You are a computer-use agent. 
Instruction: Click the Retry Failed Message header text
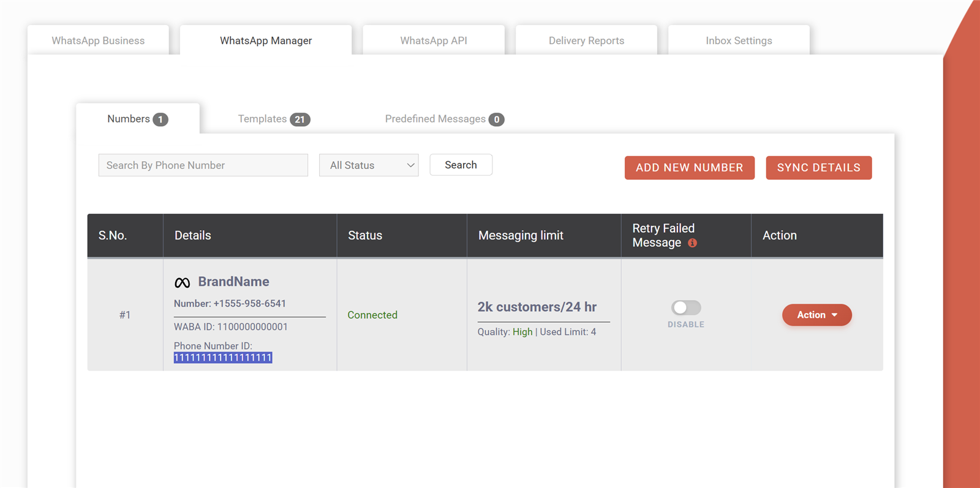coord(663,235)
